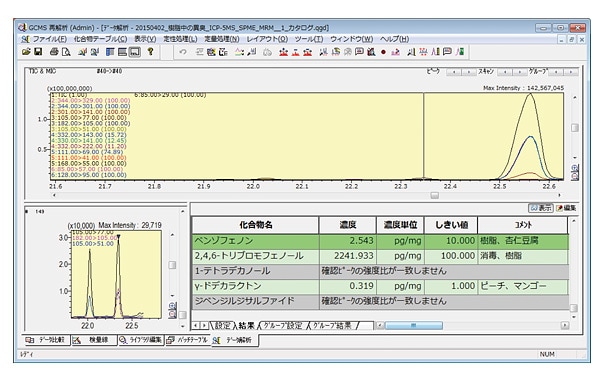Click the 化合物名 column header

256,225
